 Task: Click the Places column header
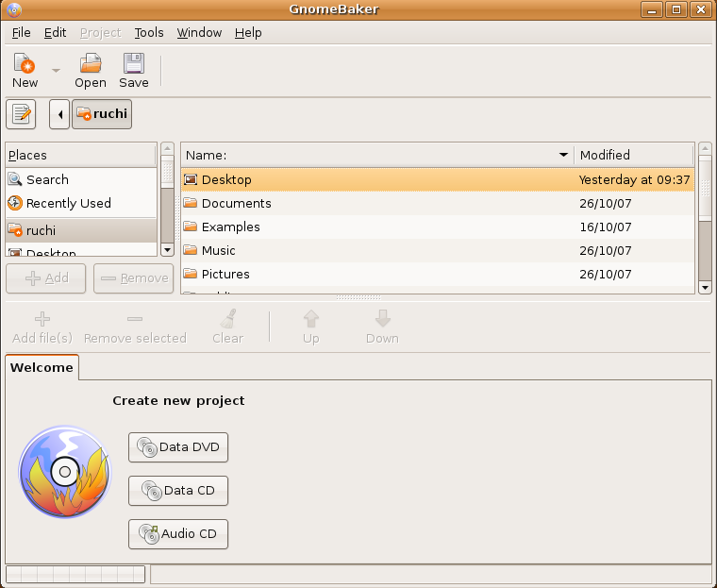(81, 155)
